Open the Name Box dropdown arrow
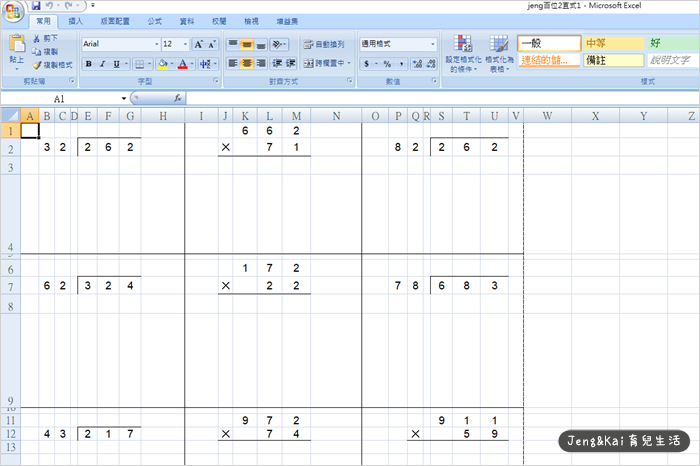This screenshot has width=700, height=466. click(124, 98)
